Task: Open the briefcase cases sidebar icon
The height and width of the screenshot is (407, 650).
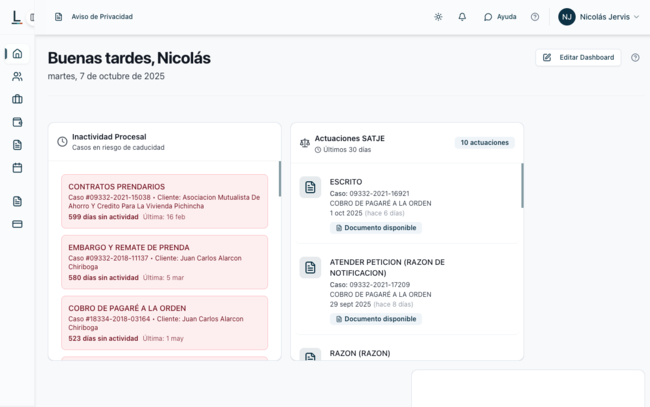Action: pyautogui.click(x=17, y=99)
